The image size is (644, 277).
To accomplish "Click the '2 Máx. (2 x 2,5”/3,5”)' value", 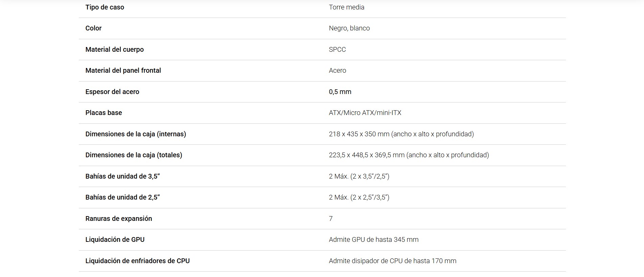I will (x=359, y=197).
